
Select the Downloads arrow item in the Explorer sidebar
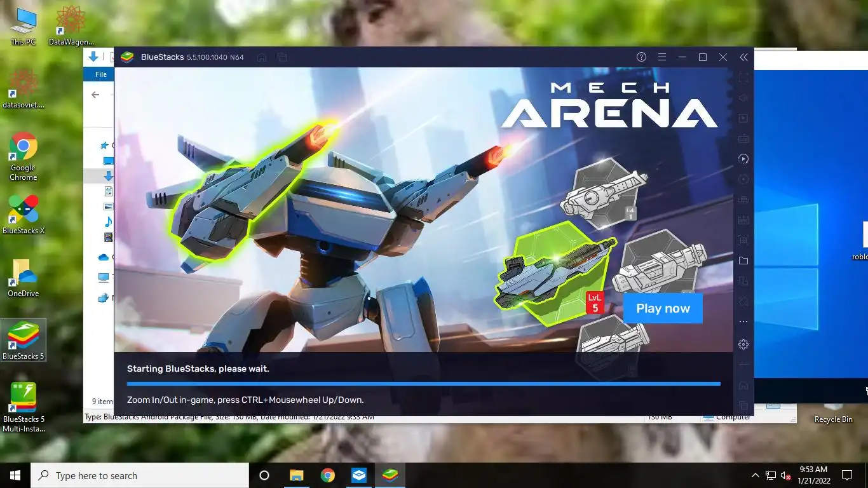[109, 176]
